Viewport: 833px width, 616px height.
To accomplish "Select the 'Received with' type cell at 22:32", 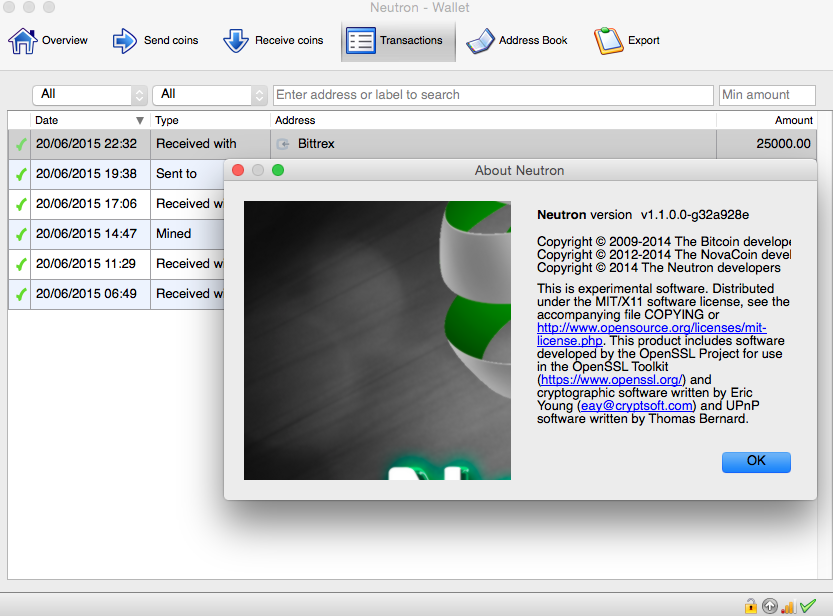I will coord(210,144).
